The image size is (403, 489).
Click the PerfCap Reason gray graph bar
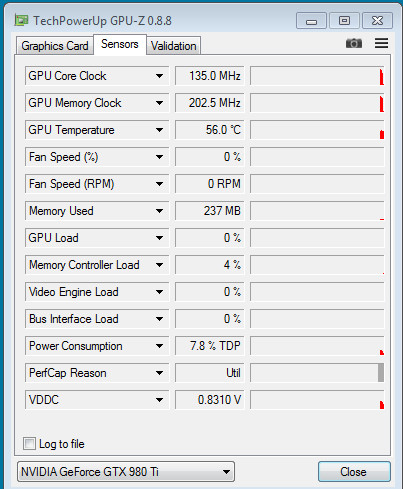(x=381, y=373)
